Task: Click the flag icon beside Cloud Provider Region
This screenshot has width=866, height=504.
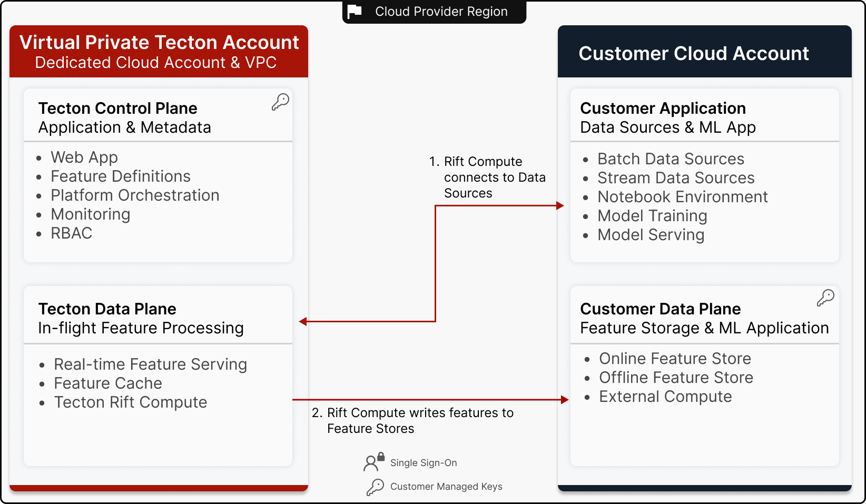Action: (355, 11)
